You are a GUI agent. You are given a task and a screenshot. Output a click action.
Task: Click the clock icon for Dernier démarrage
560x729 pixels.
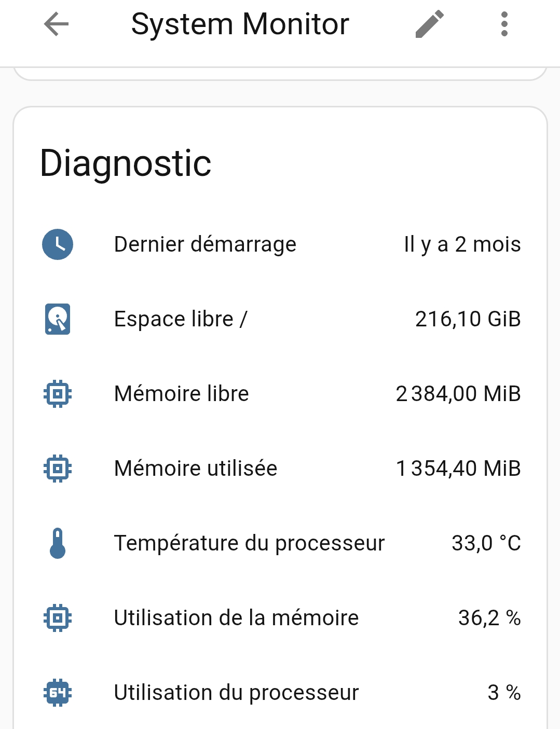coord(58,244)
